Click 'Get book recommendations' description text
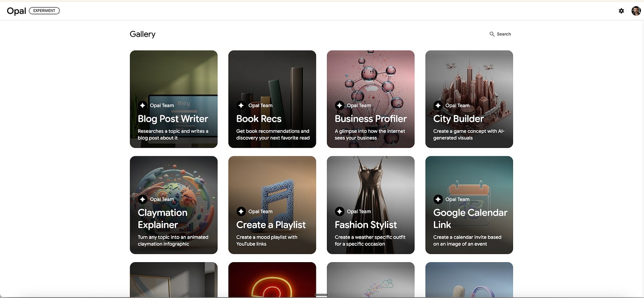This screenshot has width=644, height=298. pos(273,135)
